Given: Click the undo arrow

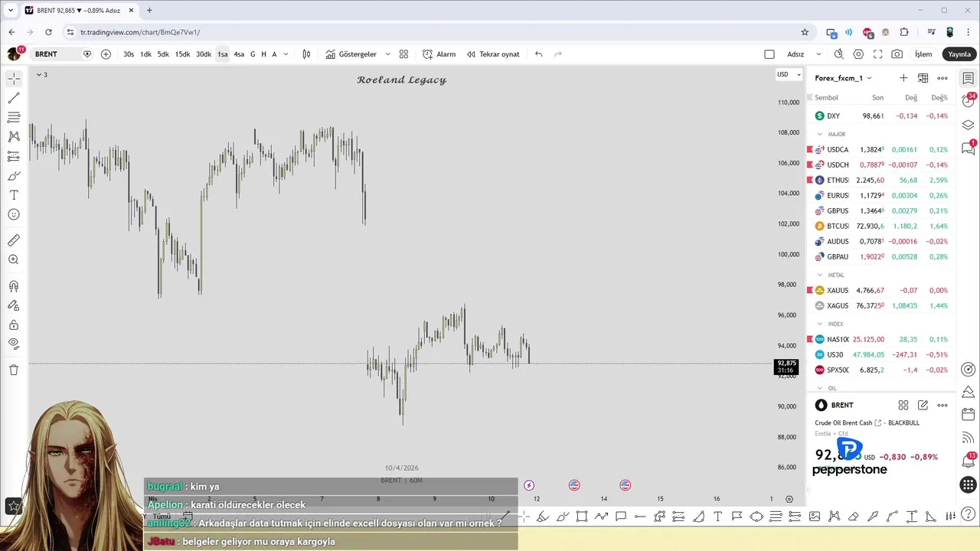Looking at the screenshot, I should click(539, 54).
